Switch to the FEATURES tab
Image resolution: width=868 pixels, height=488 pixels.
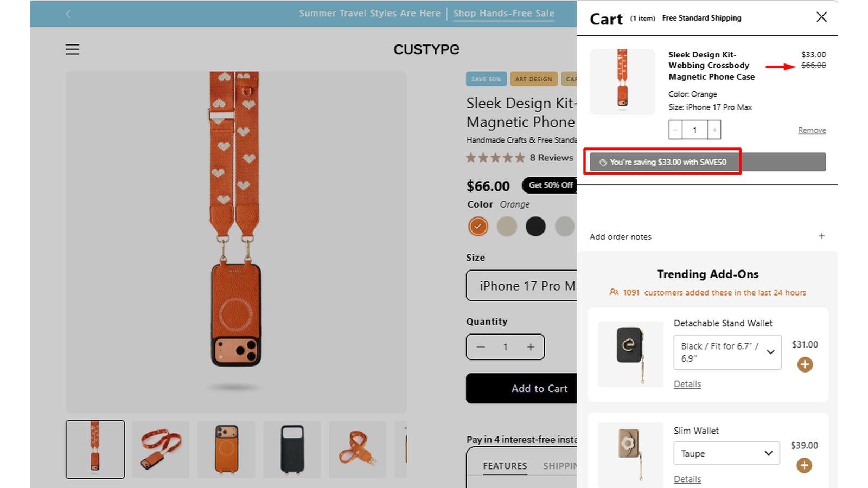[505, 466]
